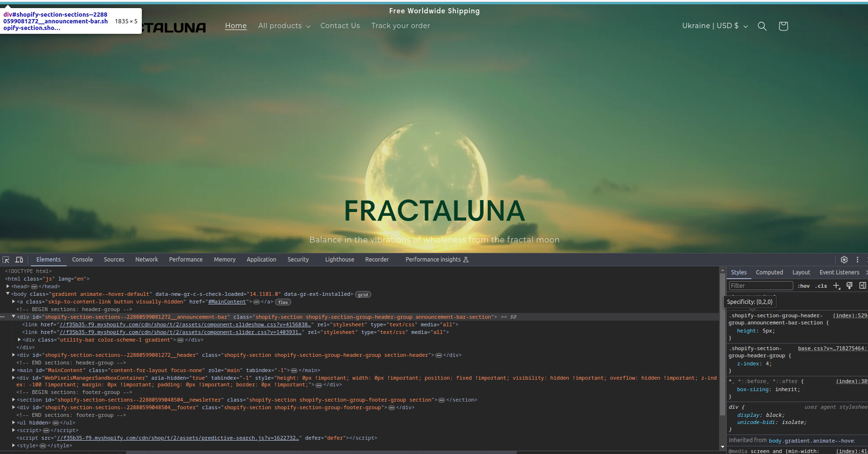The image size is (868, 454).
Task: Open the Ukraine | USD $ country selector
Action: [715, 26]
